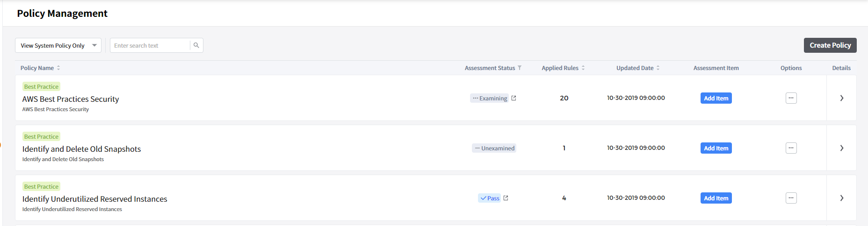Filter by Assessment Status funnel icon
Viewport: 868px width, 226px height.
tap(520, 68)
